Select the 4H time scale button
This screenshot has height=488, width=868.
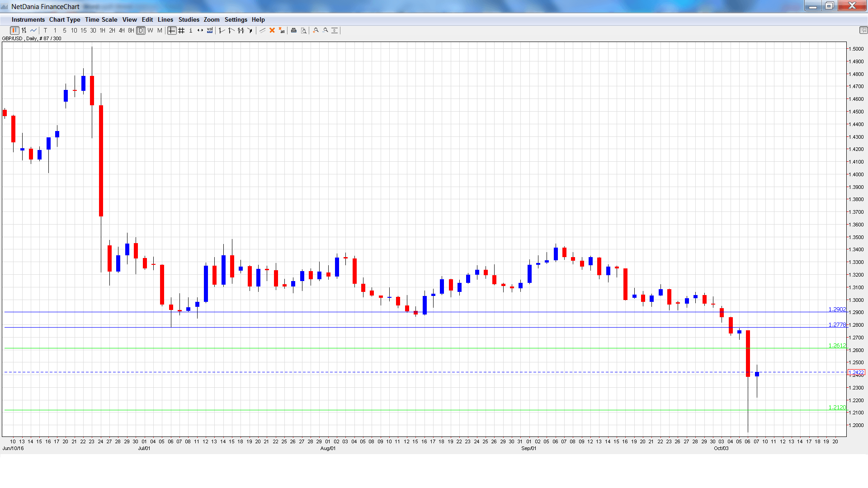122,30
